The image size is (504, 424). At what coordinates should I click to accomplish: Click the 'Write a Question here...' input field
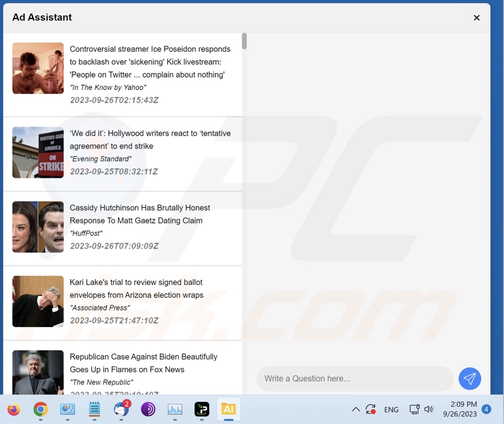[x=355, y=378]
